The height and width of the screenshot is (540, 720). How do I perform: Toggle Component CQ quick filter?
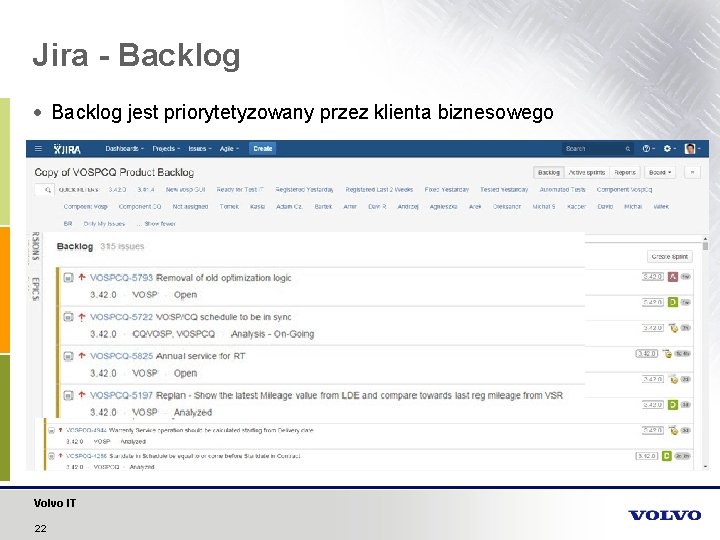(x=140, y=207)
